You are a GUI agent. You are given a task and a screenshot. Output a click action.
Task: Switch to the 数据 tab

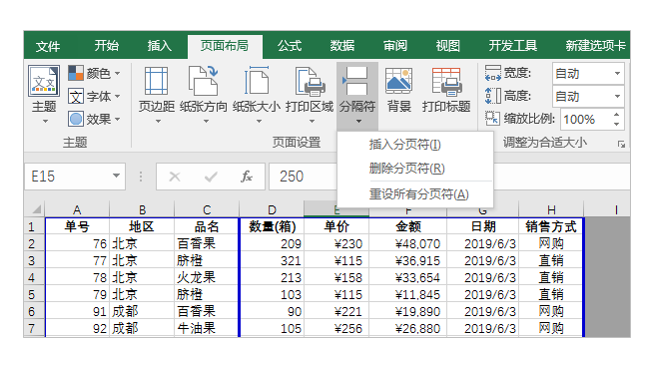342,46
